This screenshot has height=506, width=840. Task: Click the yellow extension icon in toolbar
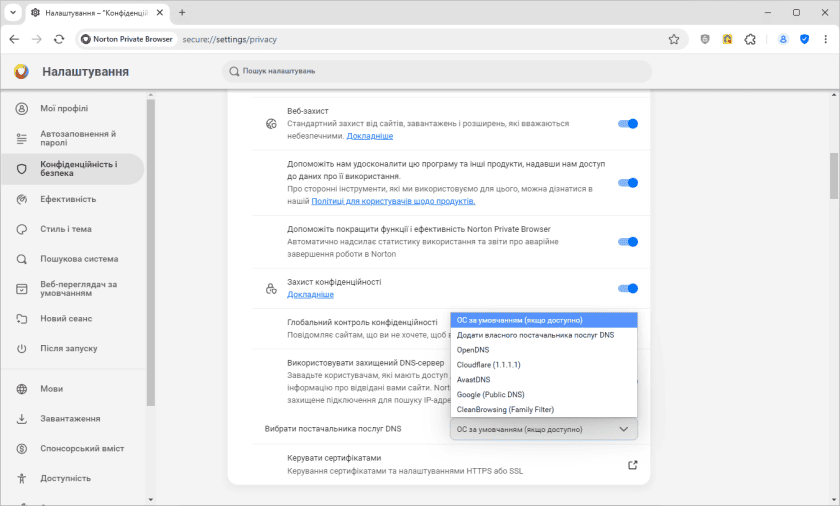tap(727, 39)
